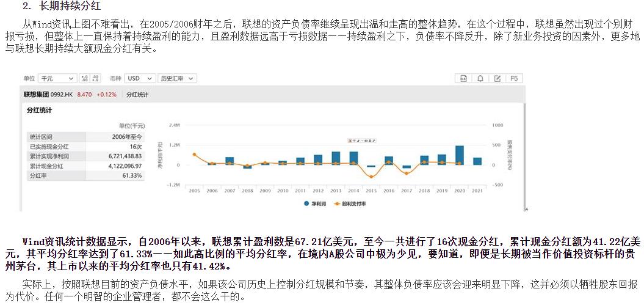Click the edit note icon
The width and height of the screenshot is (644, 308).
pos(497,78)
